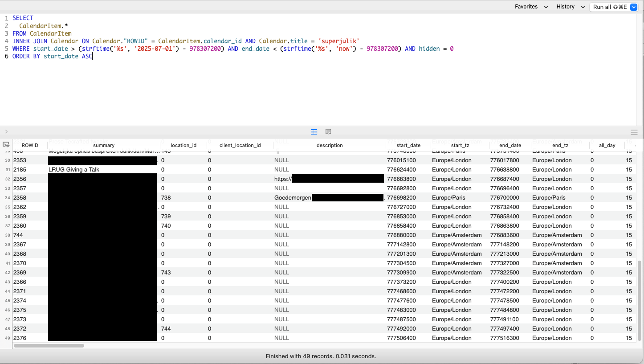Select the summary column header
The width and height of the screenshot is (644, 364).
click(x=103, y=145)
